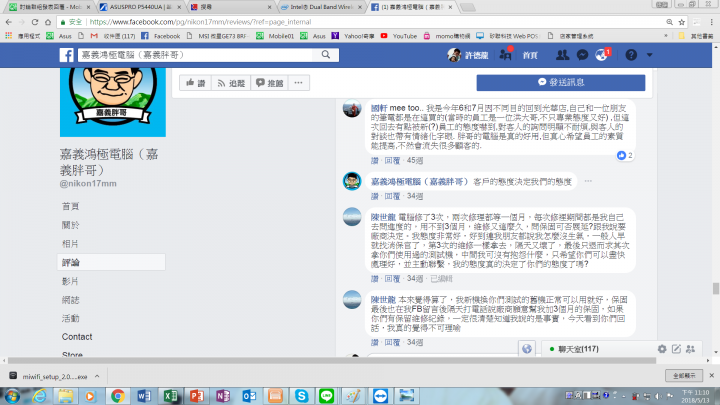The image size is (720, 405).
Task: Bookmark this page with the star icon
Action: click(681, 22)
